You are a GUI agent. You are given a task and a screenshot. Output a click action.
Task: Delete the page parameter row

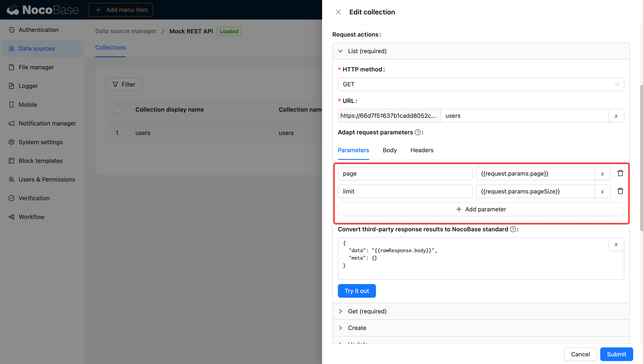pos(620,173)
